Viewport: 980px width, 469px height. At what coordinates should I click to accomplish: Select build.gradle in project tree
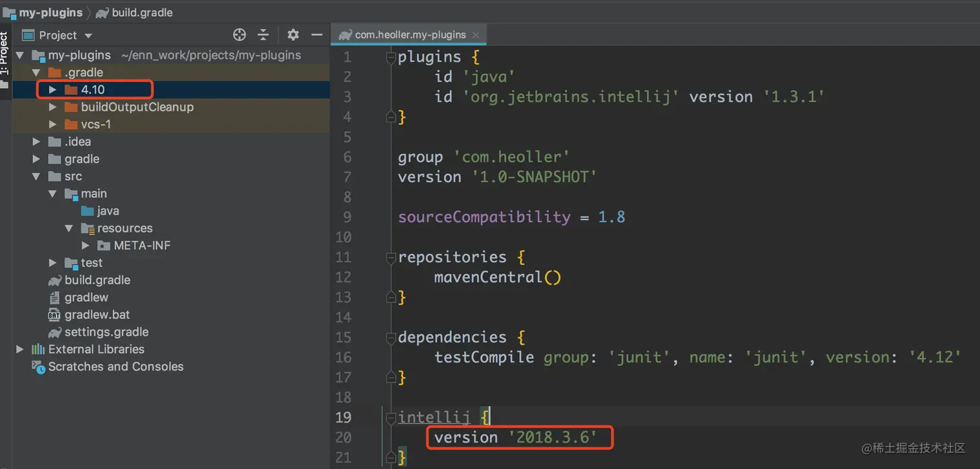171,280
